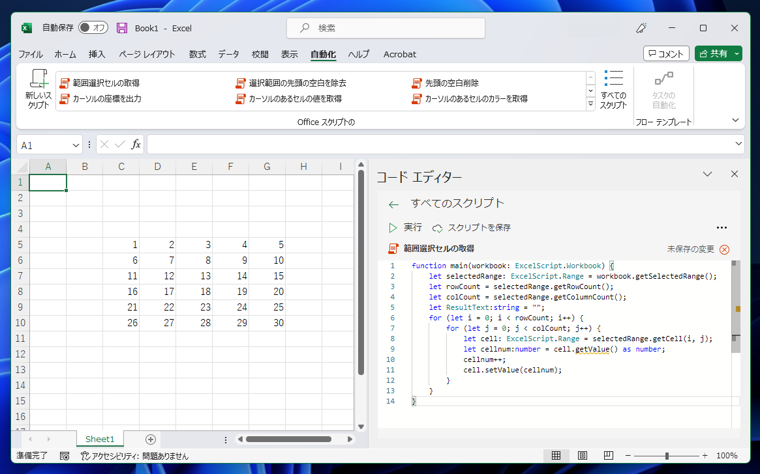This screenshot has height=474, width=760.
Task: Select the Sheet1 tab
Action: coord(100,439)
